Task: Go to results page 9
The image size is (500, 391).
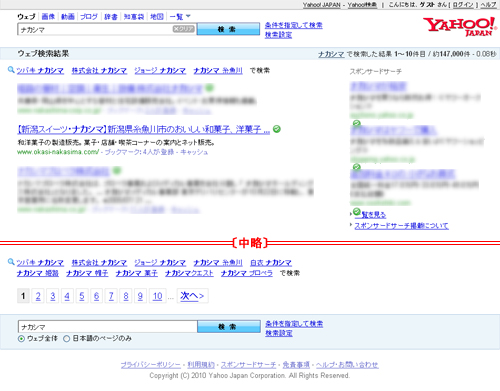Action: 140,296
